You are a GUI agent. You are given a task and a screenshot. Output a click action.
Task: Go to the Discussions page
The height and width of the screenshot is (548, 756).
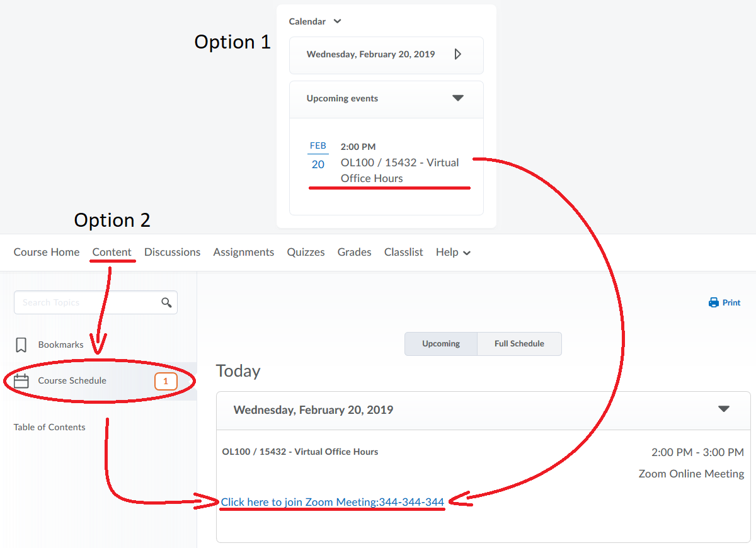pos(172,253)
